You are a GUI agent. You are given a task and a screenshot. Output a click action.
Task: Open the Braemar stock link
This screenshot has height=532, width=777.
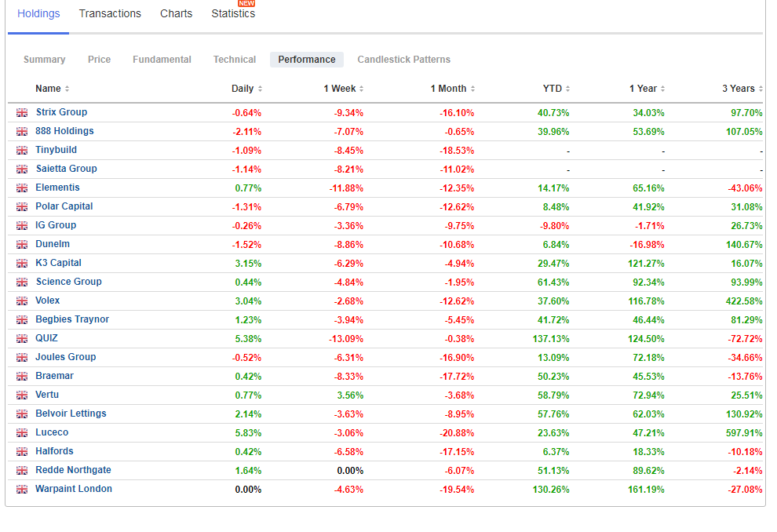54,376
